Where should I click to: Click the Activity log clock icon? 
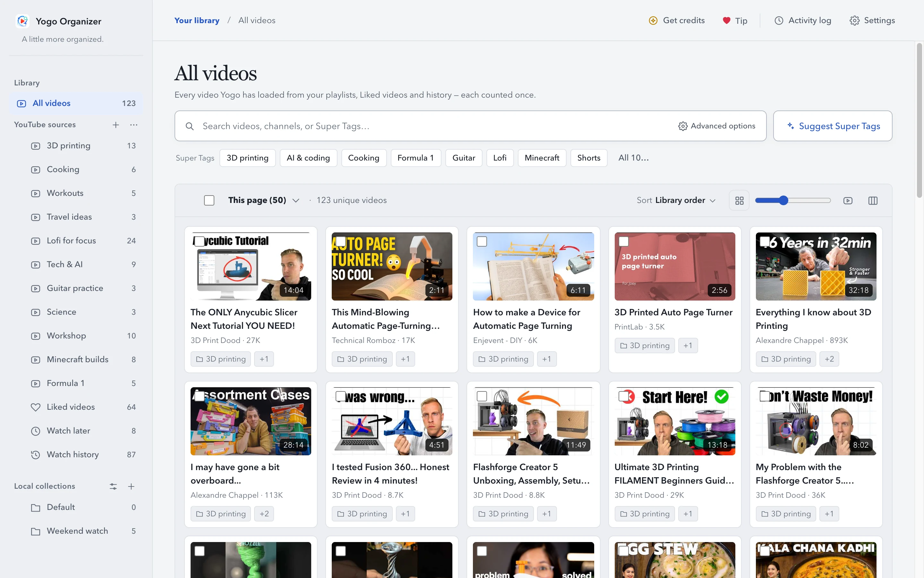point(779,21)
